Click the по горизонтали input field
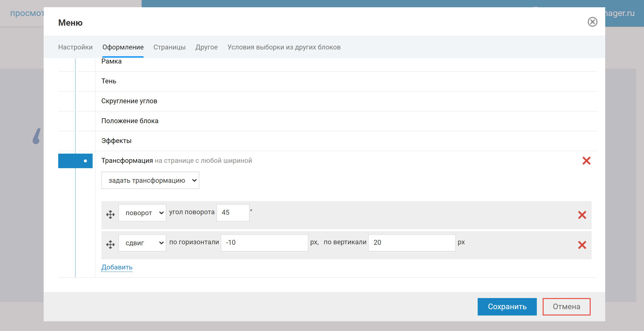 [x=264, y=243]
